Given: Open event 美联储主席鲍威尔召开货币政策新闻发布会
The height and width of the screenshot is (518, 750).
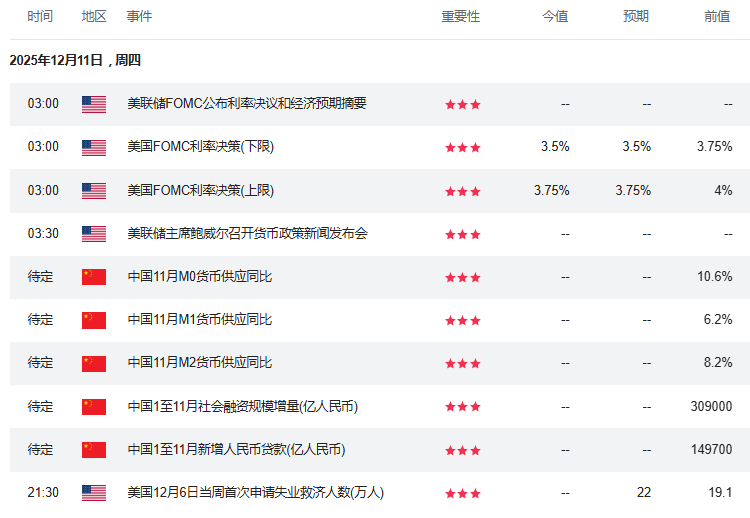Looking at the screenshot, I should point(247,233).
